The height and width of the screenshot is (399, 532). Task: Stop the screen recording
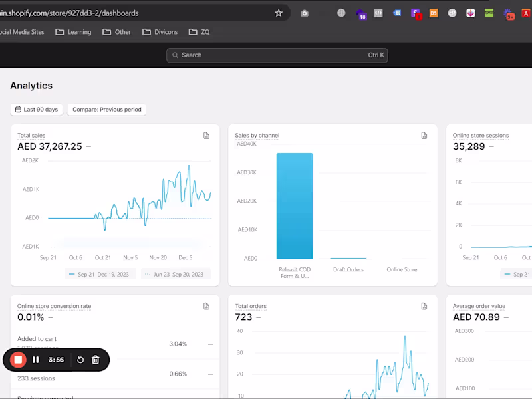coord(18,360)
